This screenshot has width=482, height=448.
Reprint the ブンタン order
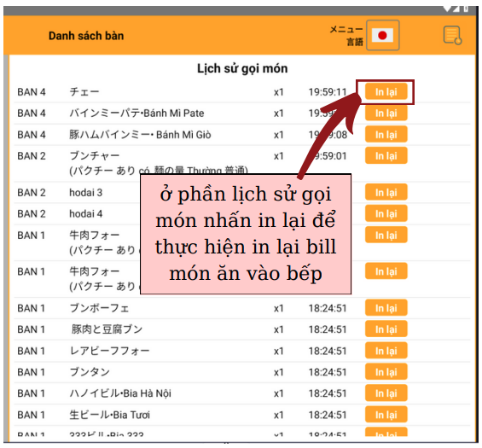[386, 372]
